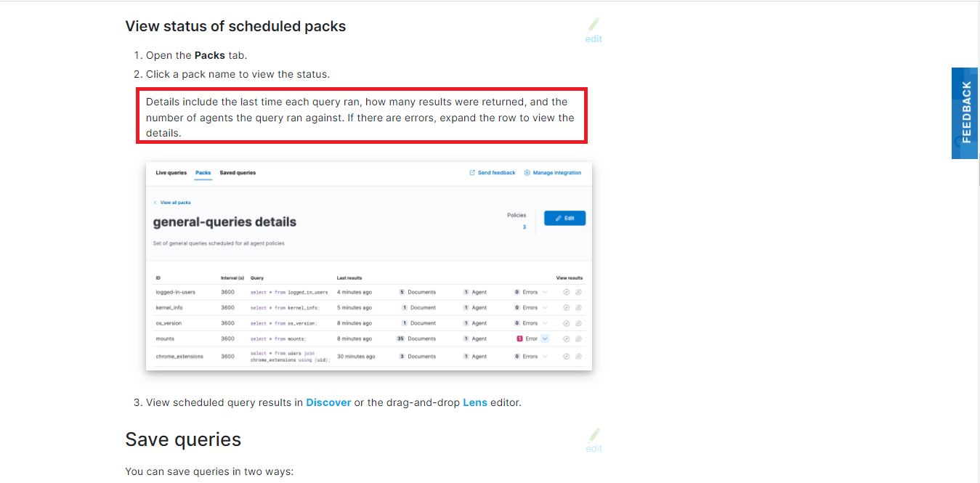Open Lens visualization for os_version query
The width and height of the screenshot is (980, 483).
pyautogui.click(x=578, y=322)
